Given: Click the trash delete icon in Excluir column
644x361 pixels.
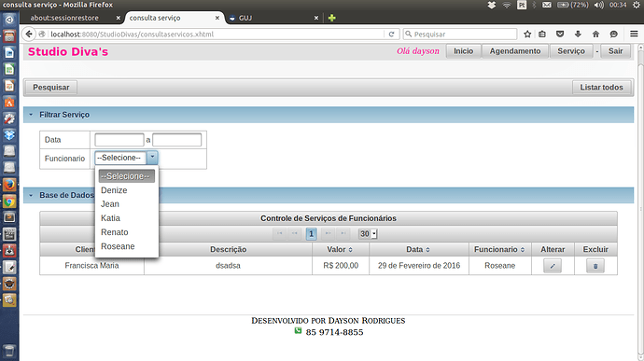Looking at the screenshot, I should (x=595, y=266).
